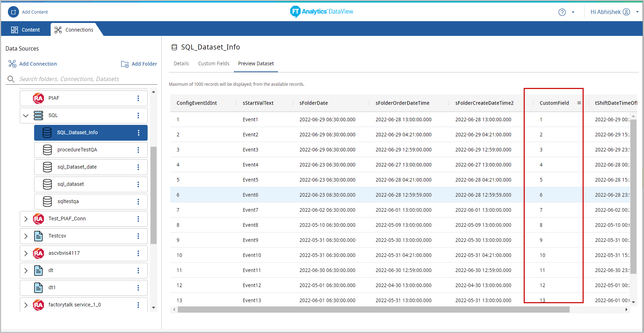Click the Add Connection icon
Viewport: 644px width, 333px height.
(x=12, y=64)
